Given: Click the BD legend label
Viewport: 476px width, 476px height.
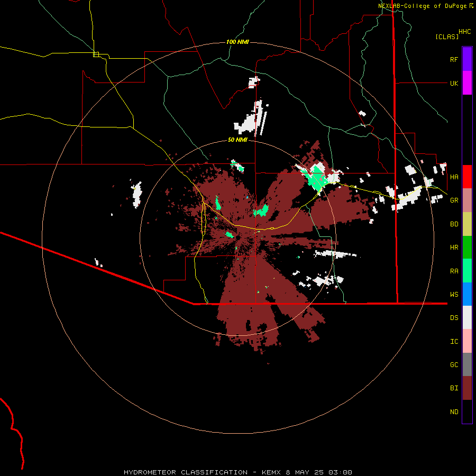Looking at the screenshot, I should pyautogui.click(x=454, y=224).
